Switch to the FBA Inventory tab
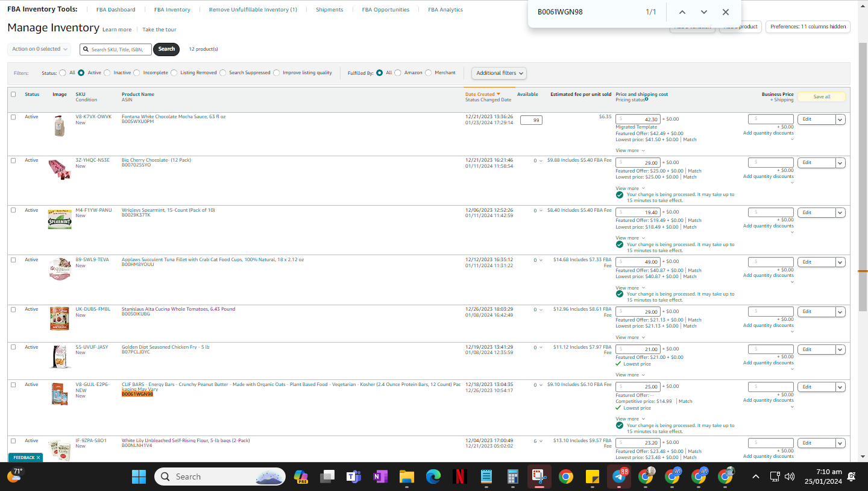868x491 pixels. tap(172, 10)
